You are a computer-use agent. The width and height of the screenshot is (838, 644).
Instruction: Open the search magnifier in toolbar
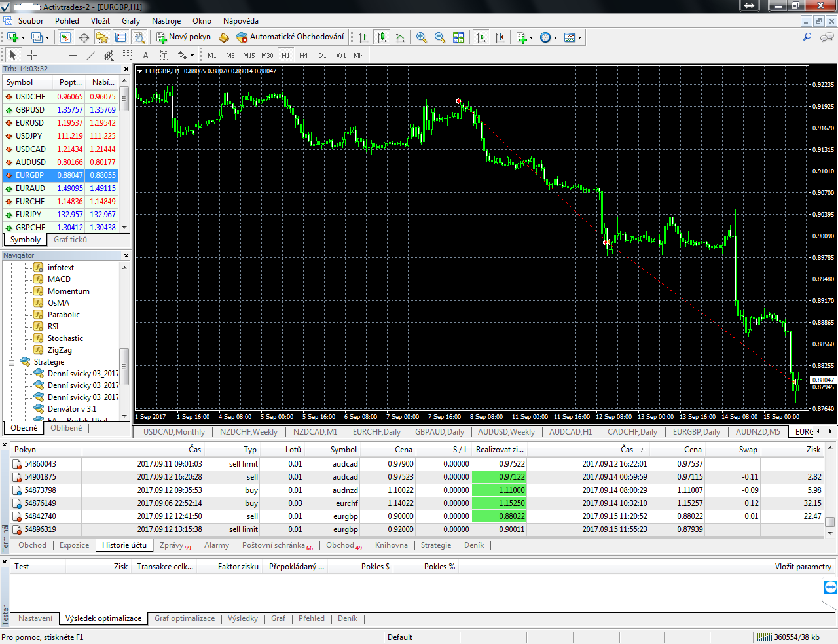(x=807, y=37)
